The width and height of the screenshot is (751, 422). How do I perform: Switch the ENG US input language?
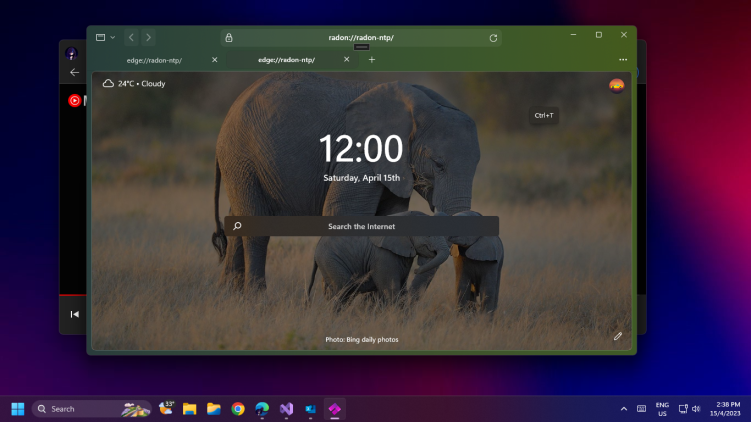click(x=662, y=409)
